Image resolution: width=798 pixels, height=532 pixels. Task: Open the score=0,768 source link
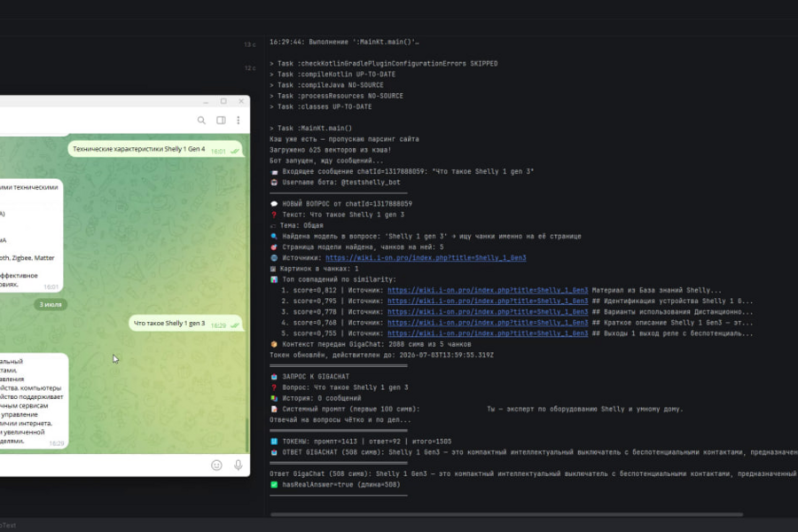pyautogui.click(x=488, y=323)
